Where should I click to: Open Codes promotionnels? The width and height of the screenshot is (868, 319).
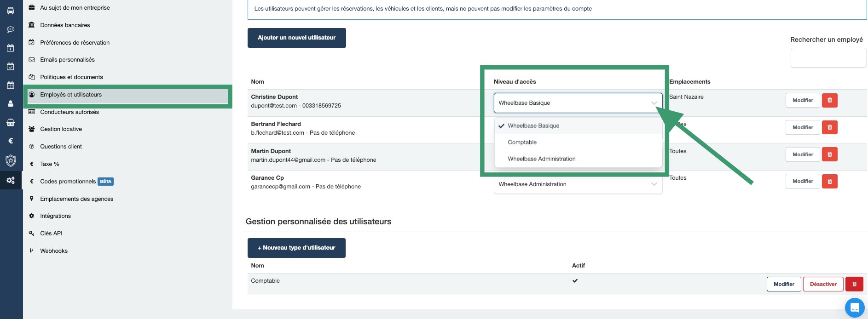(x=68, y=182)
